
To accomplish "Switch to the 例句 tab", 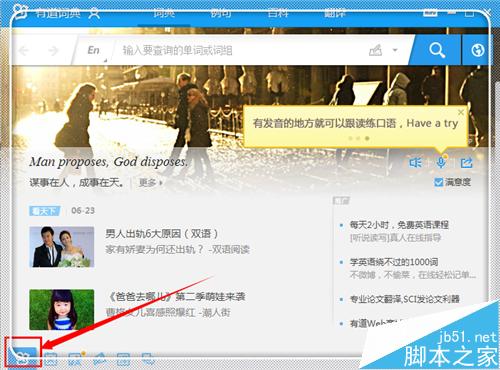I will 221,13.
